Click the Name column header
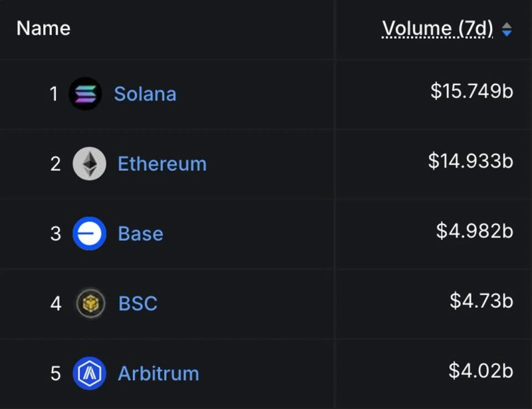Viewport: 532px width, 409px height. pyautogui.click(x=43, y=29)
